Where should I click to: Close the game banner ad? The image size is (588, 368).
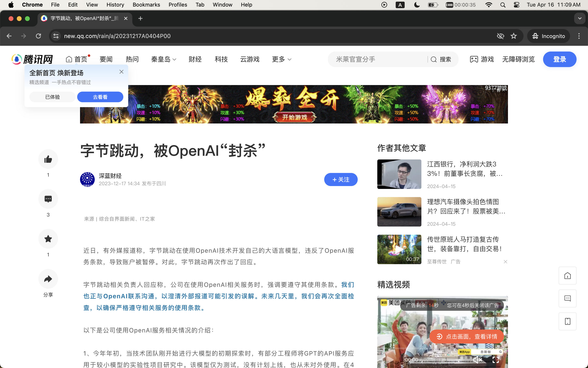504,90
